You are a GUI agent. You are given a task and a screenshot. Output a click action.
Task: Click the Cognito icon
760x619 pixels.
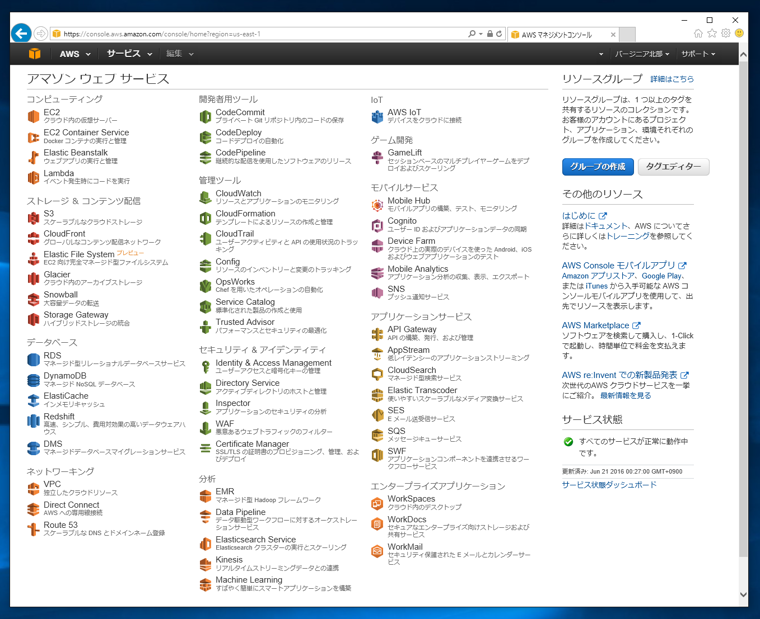(x=377, y=225)
